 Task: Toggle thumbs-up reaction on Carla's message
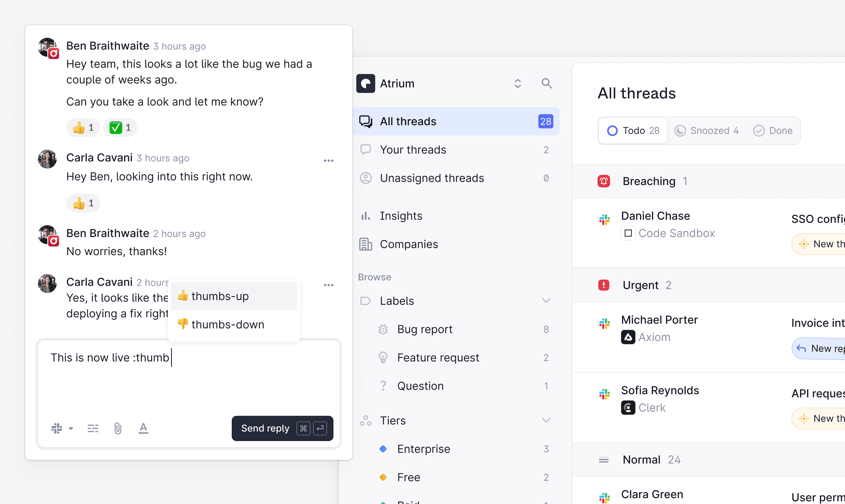pos(83,203)
